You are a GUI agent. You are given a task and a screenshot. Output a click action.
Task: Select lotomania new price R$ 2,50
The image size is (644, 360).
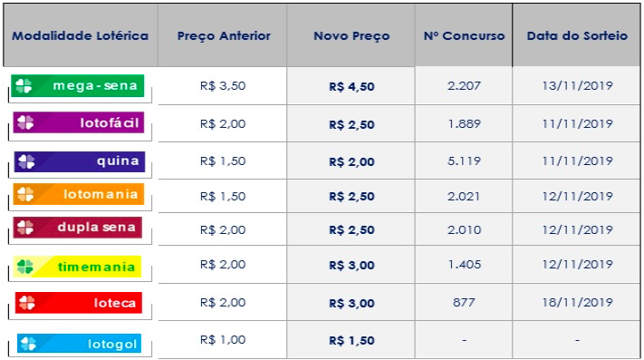coord(351,197)
